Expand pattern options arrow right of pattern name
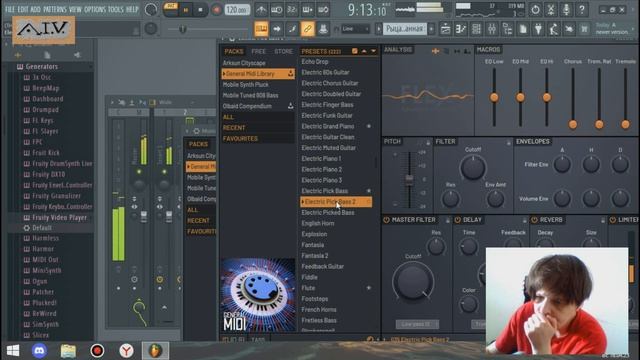This screenshot has width=640, height=360. [x=431, y=29]
